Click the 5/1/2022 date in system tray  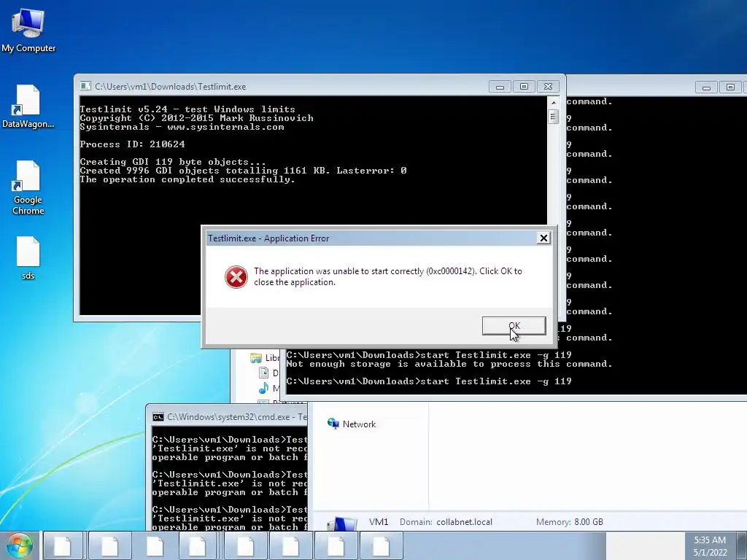coord(709,553)
